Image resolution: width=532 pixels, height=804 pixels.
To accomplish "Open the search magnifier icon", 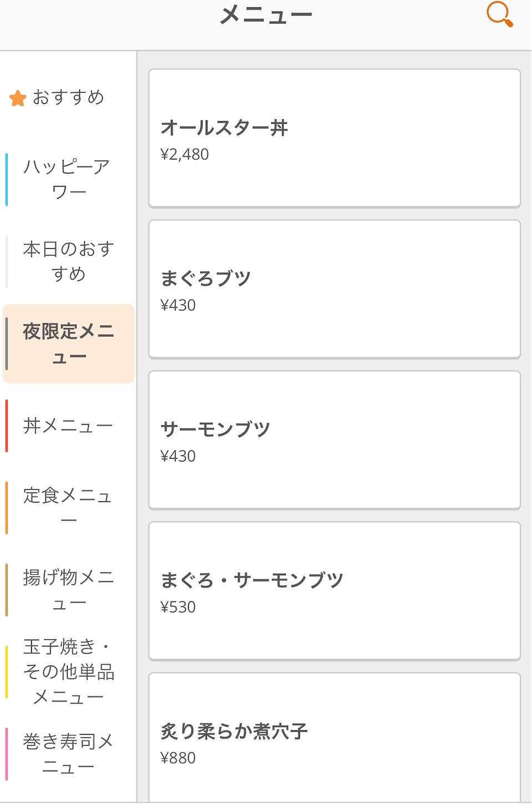I will 499,14.
